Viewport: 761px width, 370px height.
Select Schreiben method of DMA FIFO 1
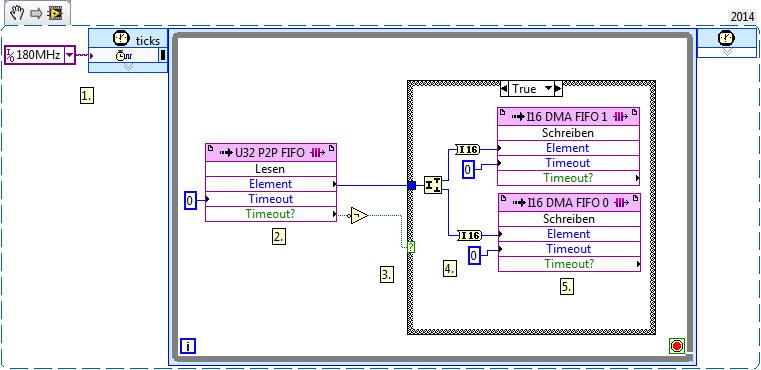click(568, 133)
